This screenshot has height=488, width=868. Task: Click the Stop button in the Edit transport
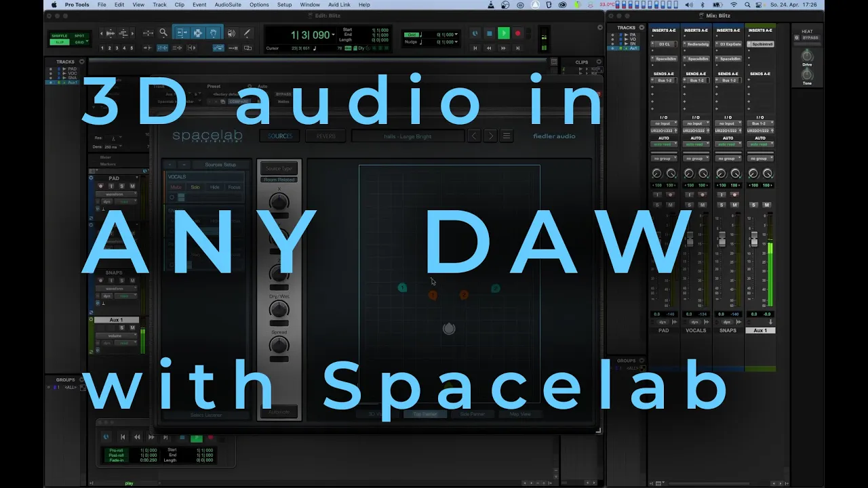(489, 33)
